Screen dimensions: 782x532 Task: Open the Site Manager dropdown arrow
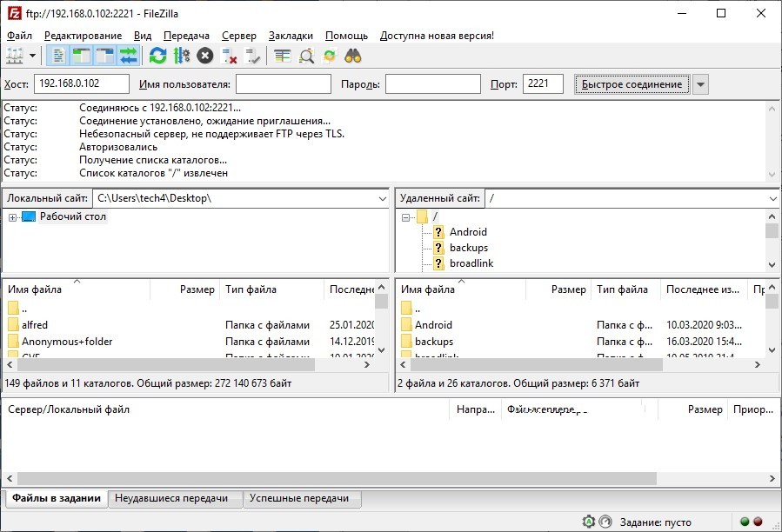tap(32, 56)
